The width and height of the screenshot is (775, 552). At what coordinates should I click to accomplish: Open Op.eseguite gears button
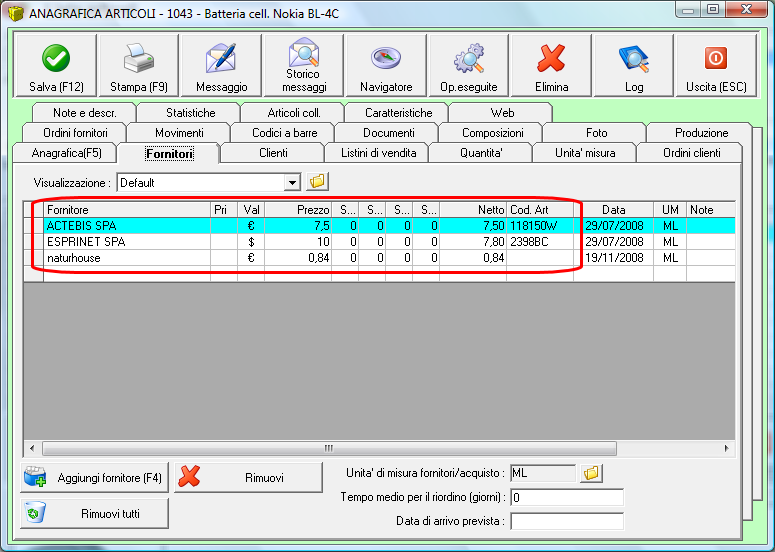coord(469,65)
